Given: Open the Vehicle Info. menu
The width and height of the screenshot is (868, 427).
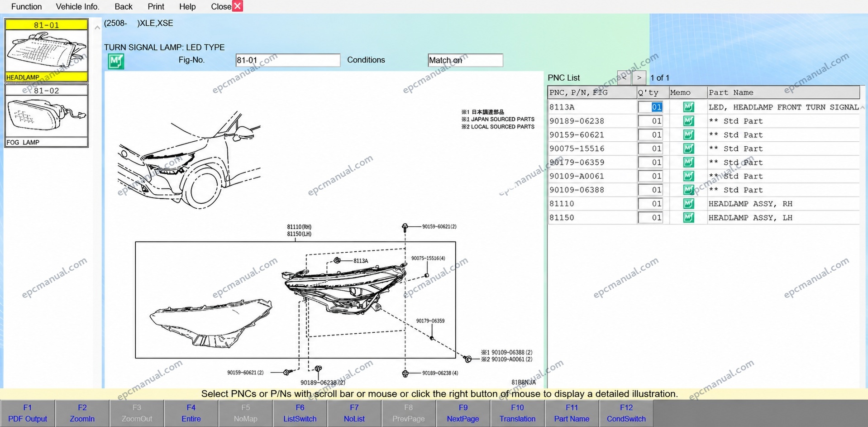Looking at the screenshot, I should coord(77,6).
